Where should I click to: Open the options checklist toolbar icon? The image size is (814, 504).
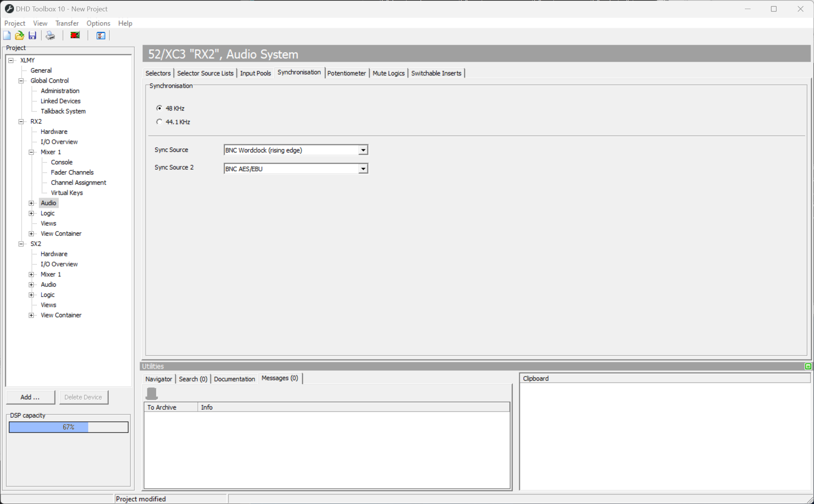coord(100,35)
